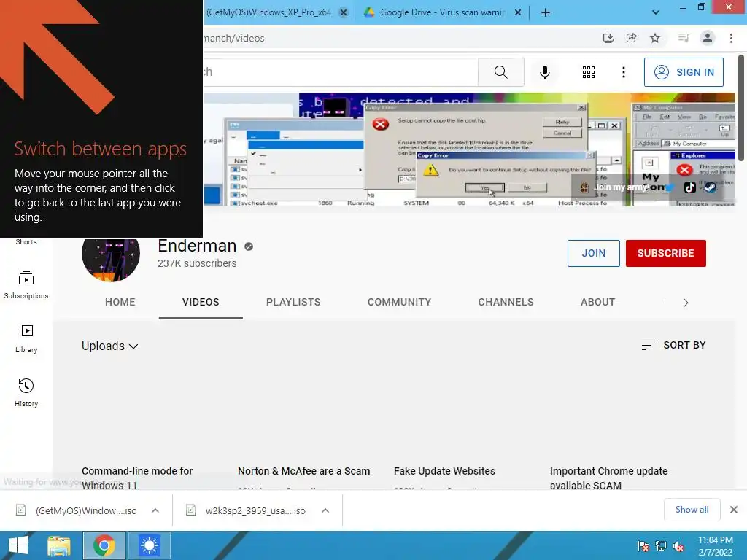Open Action Center flag icon in system tray
Screen dimensions: 747x560
point(643,546)
